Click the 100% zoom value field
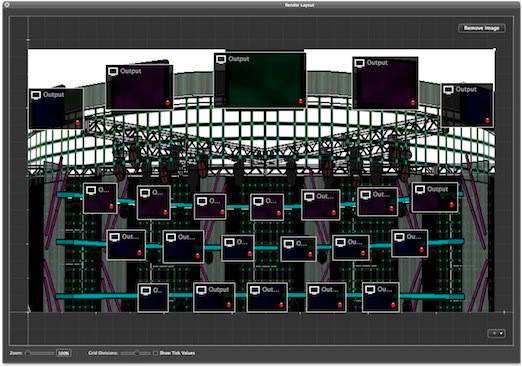 (x=63, y=353)
